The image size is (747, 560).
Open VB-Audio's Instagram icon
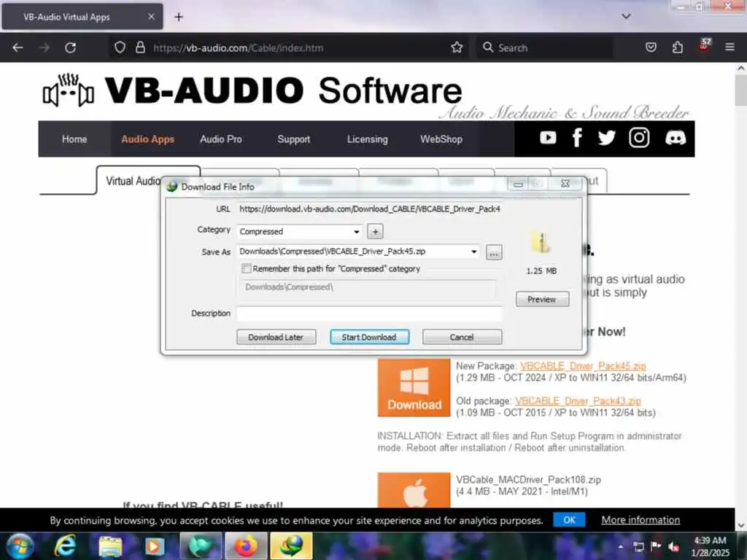pos(639,138)
